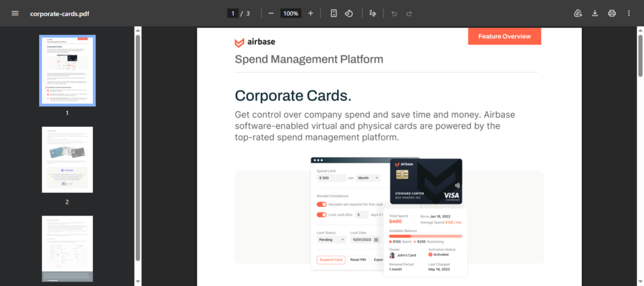
Task: Select page 3 thumbnail
Action: (x=67, y=249)
